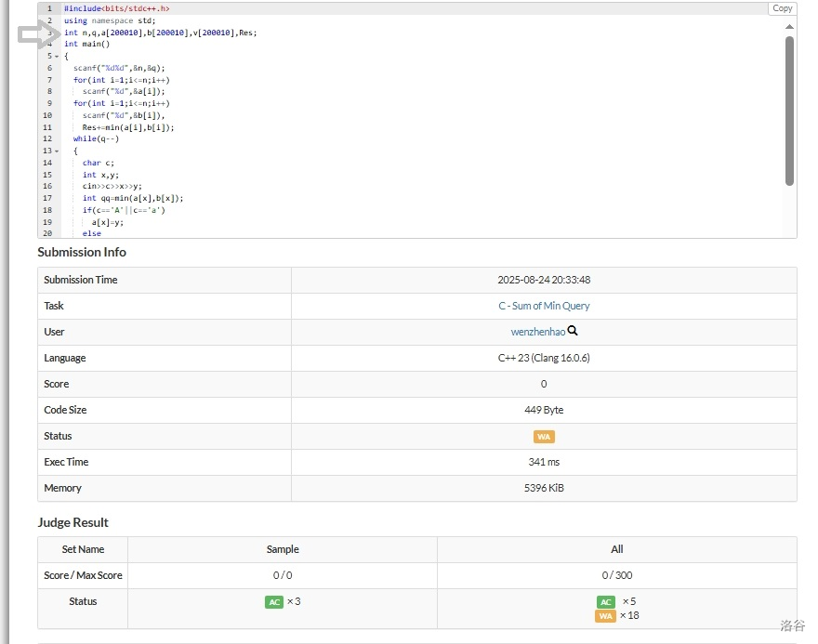Image resolution: width=818 pixels, height=644 pixels.
Task: Click the C++ 23 (Clang 16.0.6) language cell
Action: pos(544,358)
